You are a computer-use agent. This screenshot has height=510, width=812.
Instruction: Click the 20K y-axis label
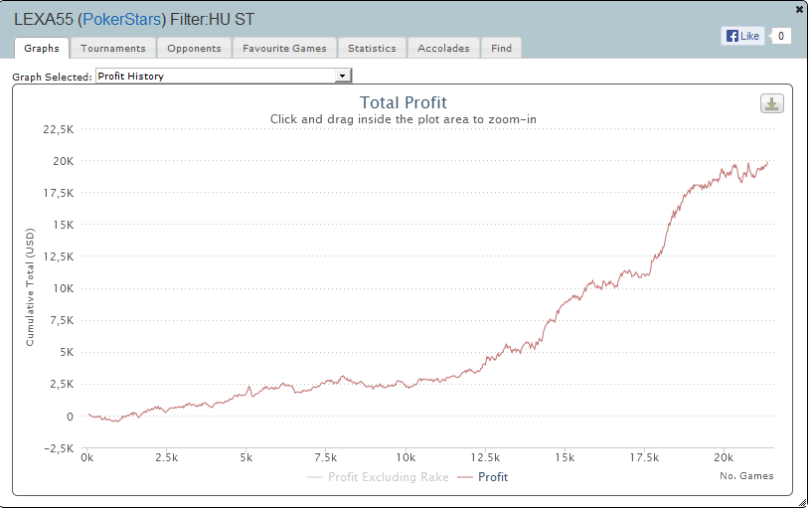pos(64,161)
